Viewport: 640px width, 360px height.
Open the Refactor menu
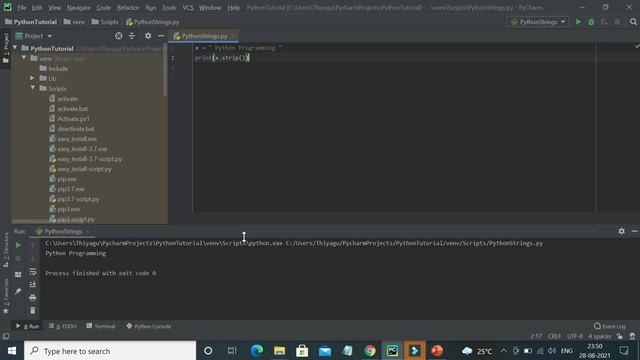(x=128, y=8)
